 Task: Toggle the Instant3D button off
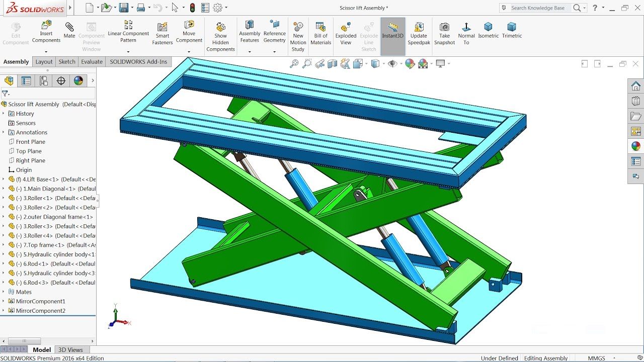pos(393,36)
